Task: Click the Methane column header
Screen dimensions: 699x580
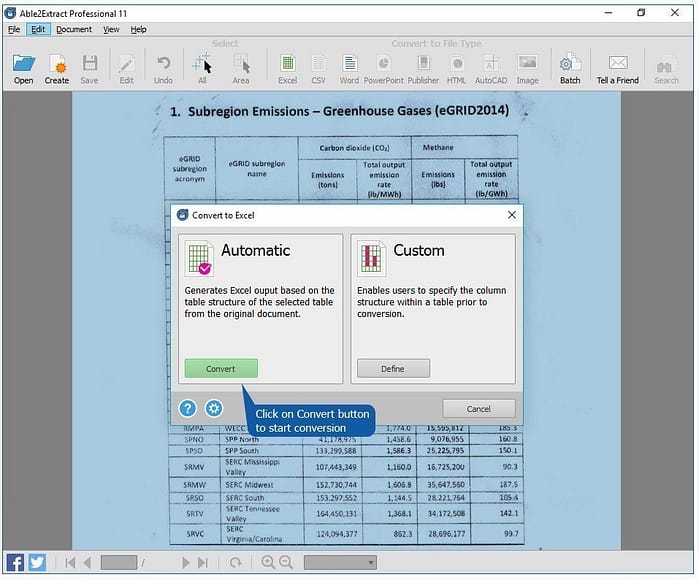Action: [x=438, y=147]
